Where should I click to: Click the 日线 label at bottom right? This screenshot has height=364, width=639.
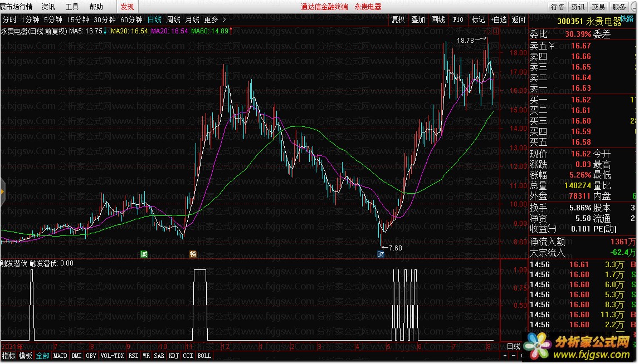click(x=514, y=347)
